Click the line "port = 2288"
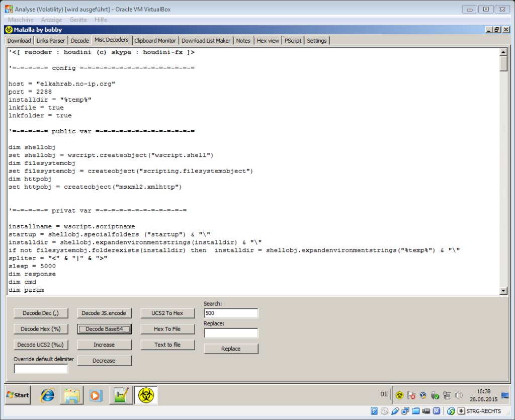This screenshot has height=420, width=515. (x=30, y=92)
